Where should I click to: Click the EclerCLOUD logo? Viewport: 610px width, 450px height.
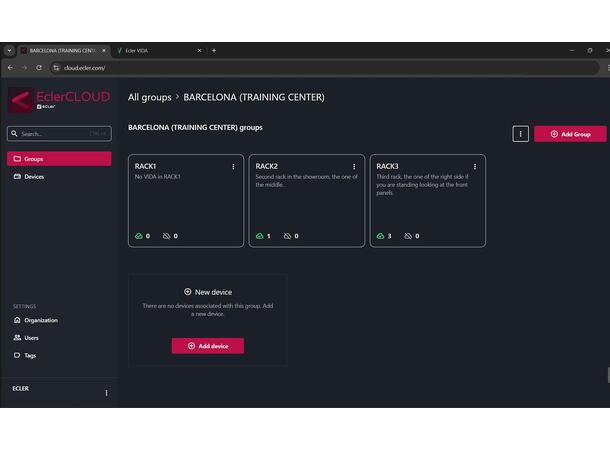59,100
